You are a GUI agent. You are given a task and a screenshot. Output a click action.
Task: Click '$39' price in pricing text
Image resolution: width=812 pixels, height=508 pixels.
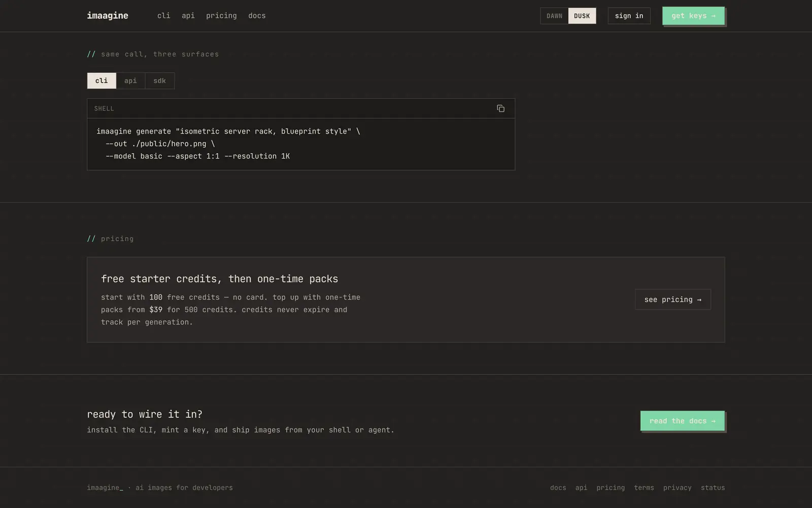(156, 310)
